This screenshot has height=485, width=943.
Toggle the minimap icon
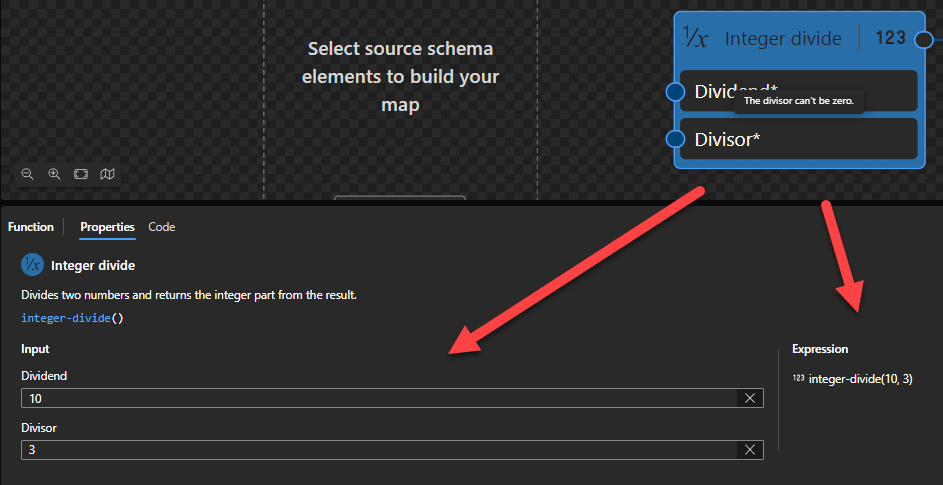pyautogui.click(x=108, y=174)
